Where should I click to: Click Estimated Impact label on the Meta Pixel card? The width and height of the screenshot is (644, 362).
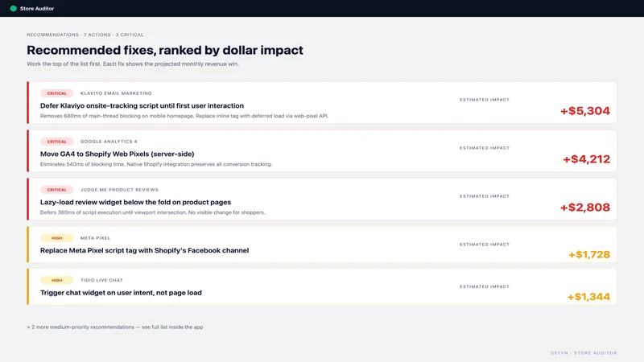coord(485,245)
